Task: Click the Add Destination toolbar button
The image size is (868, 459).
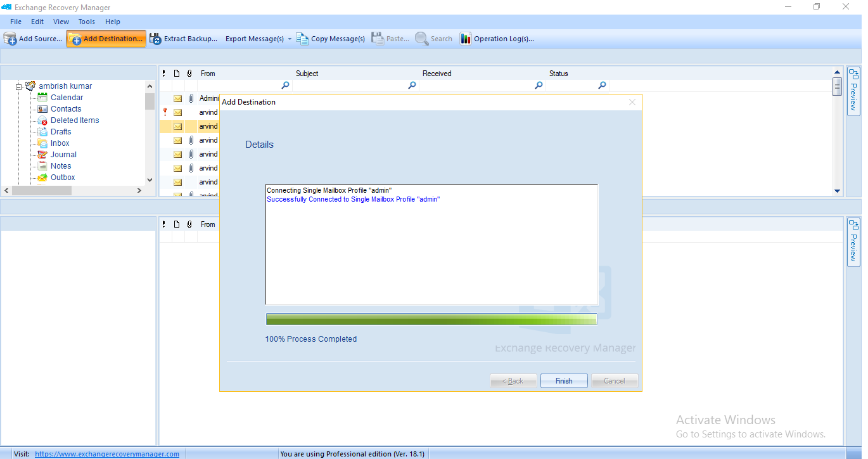Action: tap(106, 39)
